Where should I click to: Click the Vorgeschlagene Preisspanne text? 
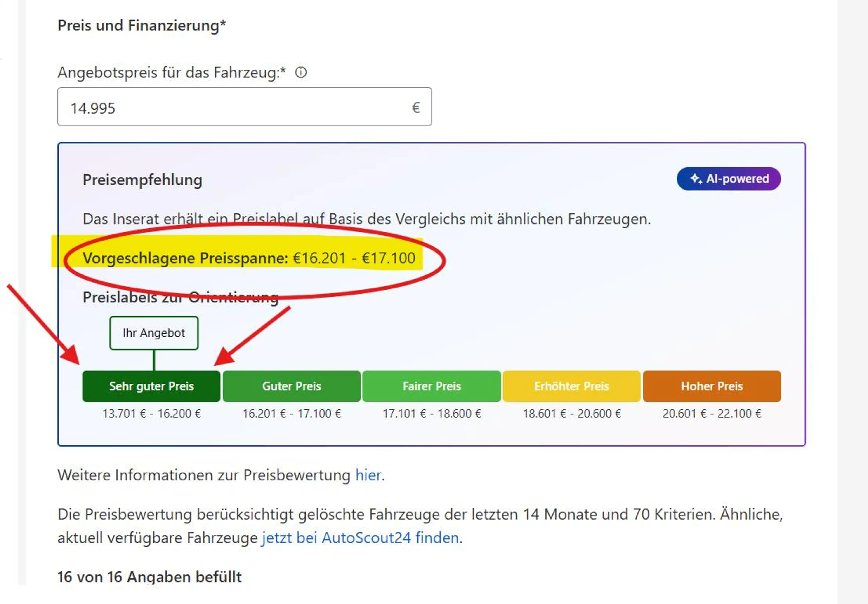pyautogui.click(x=249, y=258)
